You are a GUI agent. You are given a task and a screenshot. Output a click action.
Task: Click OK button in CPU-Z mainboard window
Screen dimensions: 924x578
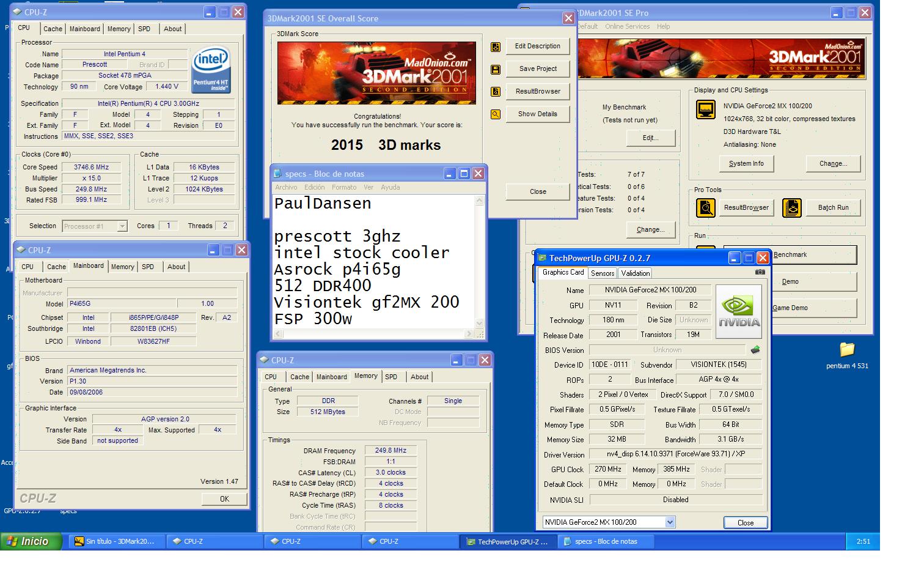pyautogui.click(x=224, y=499)
